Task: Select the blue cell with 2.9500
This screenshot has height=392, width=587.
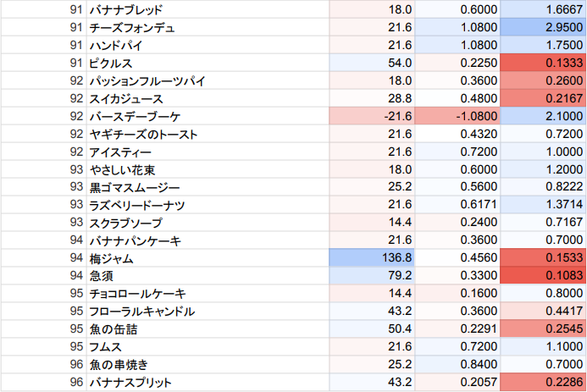Action: click(543, 27)
